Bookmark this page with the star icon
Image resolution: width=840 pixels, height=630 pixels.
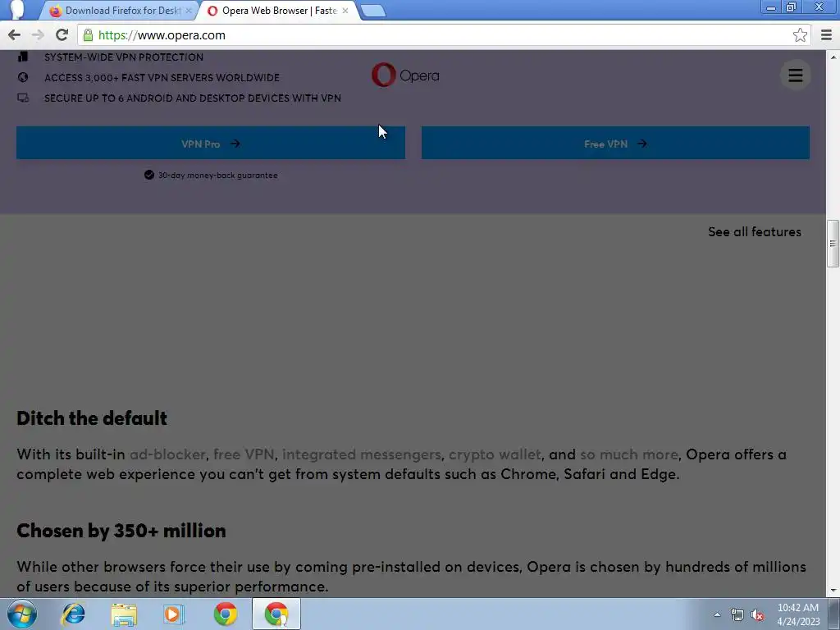point(800,35)
